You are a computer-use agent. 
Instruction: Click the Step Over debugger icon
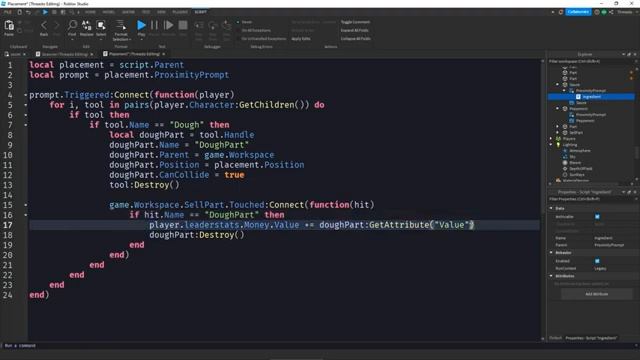[213, 26]
